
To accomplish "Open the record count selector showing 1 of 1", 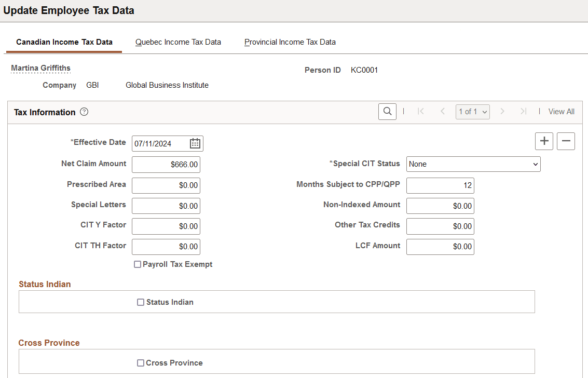I will (472, 111).
